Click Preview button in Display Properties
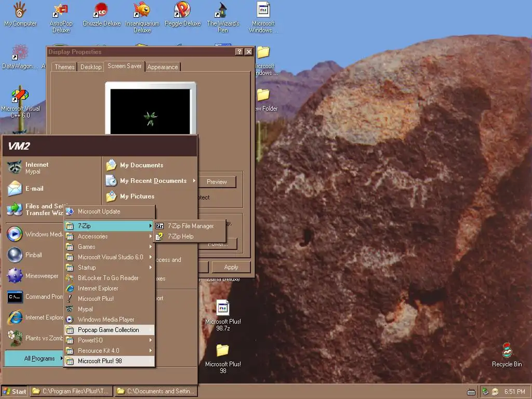The height and width of the screenshot is (399, 532). pyautogui.click(x=217, y=182)
